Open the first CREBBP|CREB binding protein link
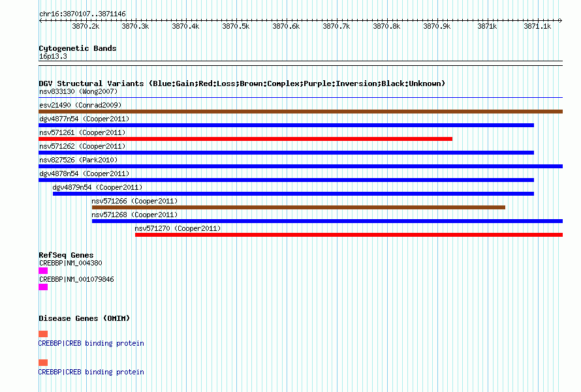This screenshot has width=581, height=392. [91, 343]
